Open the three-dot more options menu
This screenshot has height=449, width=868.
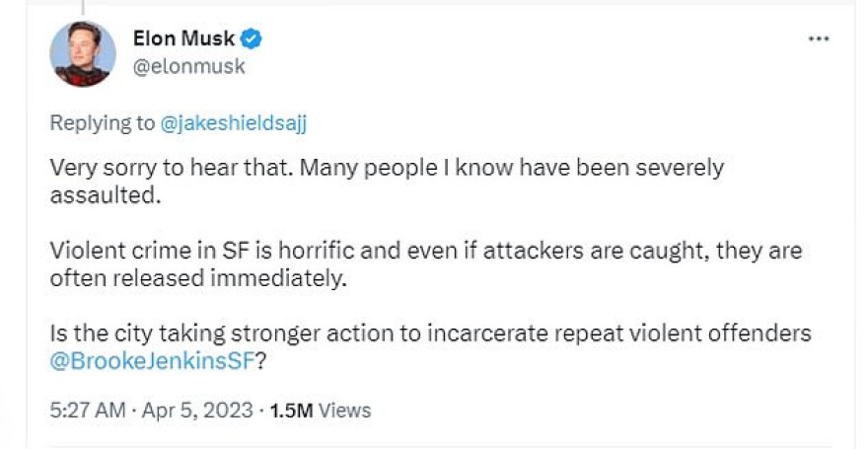pos(819,38)
